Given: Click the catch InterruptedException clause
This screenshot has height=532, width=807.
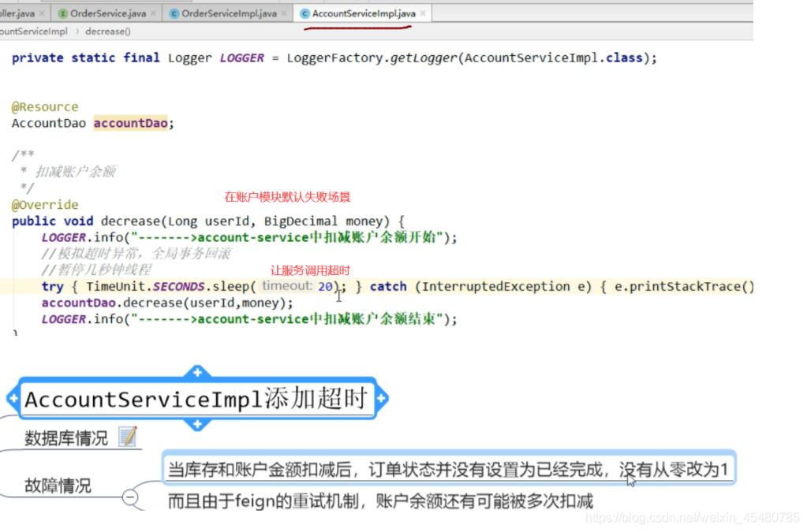Looking at the screenshot, I should [480, 286].
